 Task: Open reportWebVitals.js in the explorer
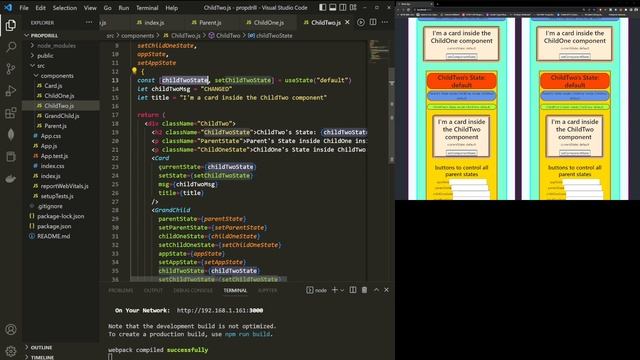(x=64, y=186)
